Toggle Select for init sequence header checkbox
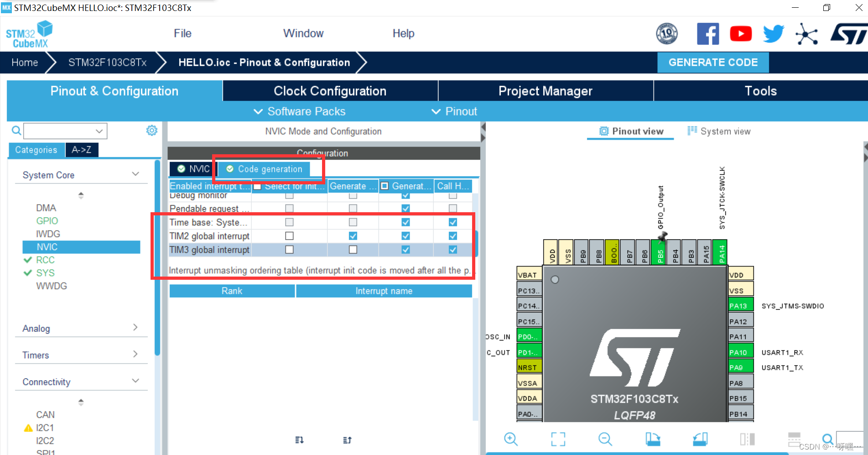 tap(258, 186)
